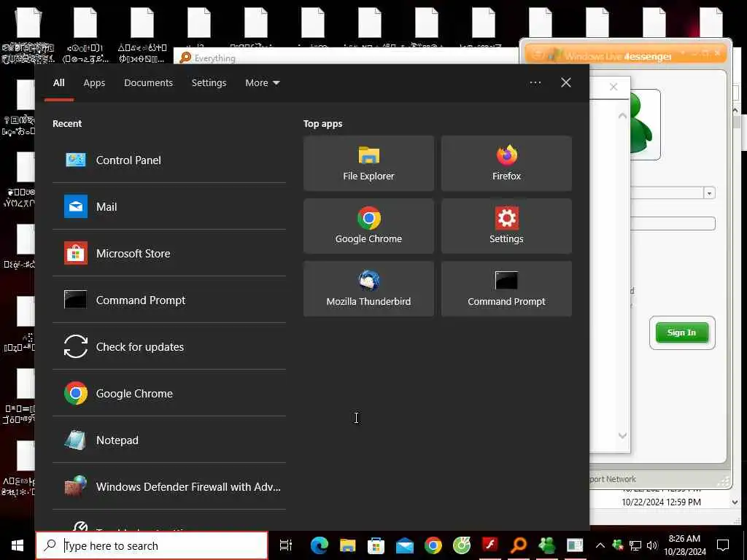Open Command Prompt tile in Top apps

point(506,289)
